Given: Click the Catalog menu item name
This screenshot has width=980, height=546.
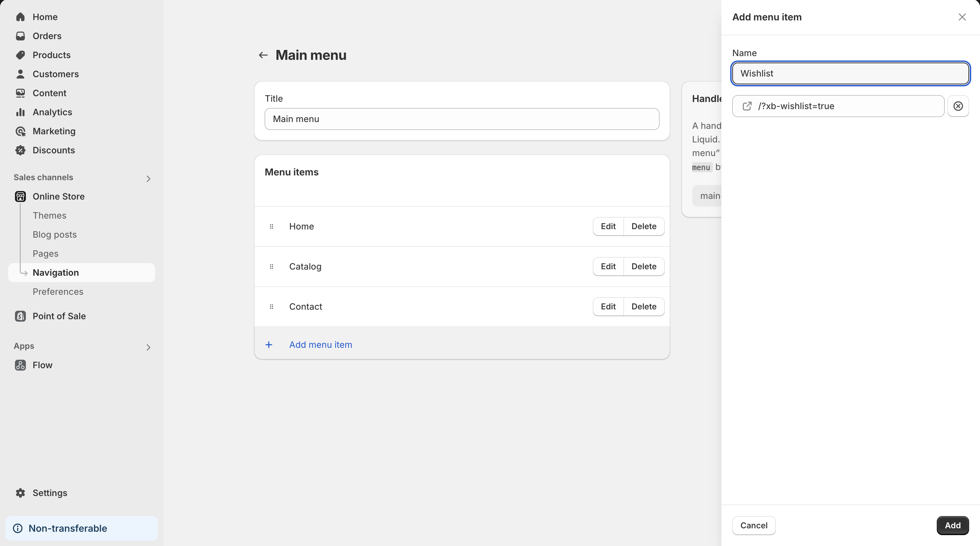Looking at the screenshot, I should pyautogui.click(x=305, y=267).
